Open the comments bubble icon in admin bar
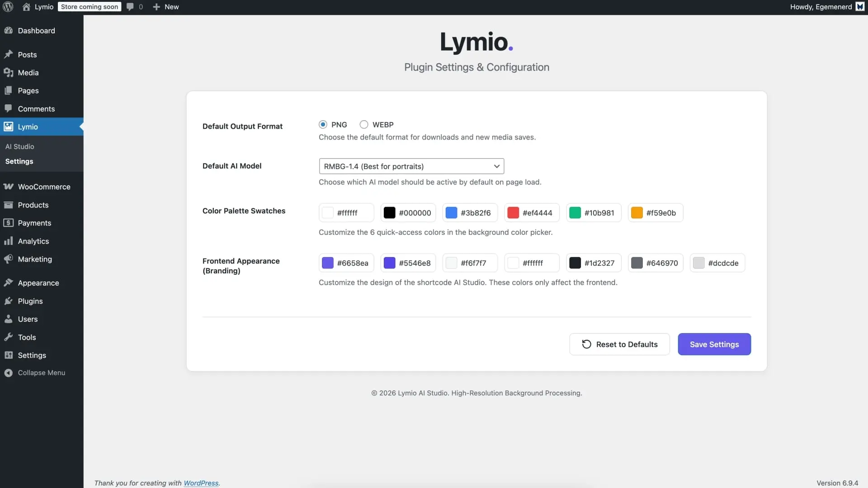868x488 pixels. [130, 7]
